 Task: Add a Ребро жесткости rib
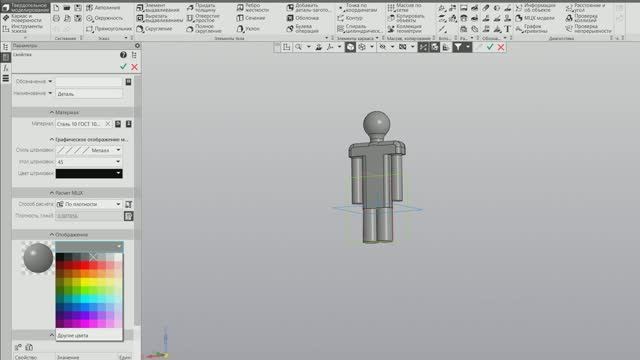(253, 8)
